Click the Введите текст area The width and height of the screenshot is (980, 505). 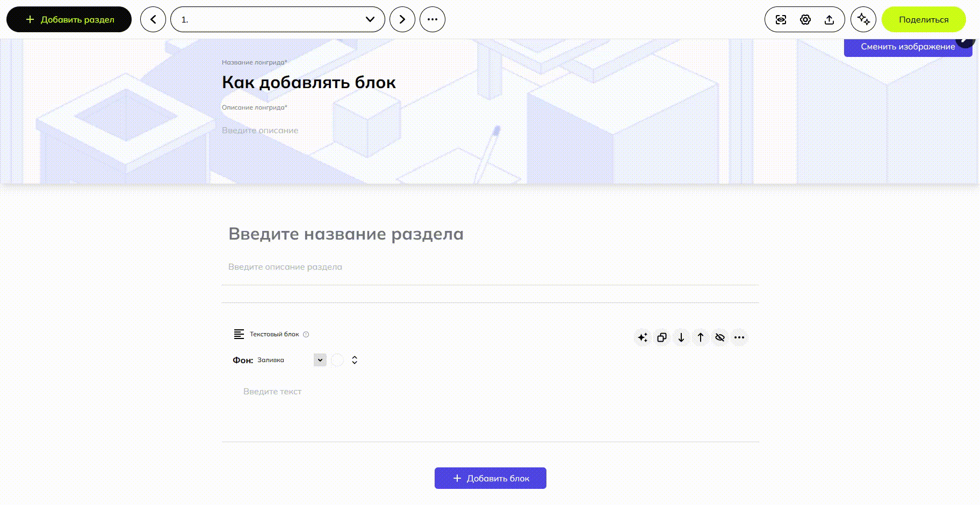[x=272, y=392]
